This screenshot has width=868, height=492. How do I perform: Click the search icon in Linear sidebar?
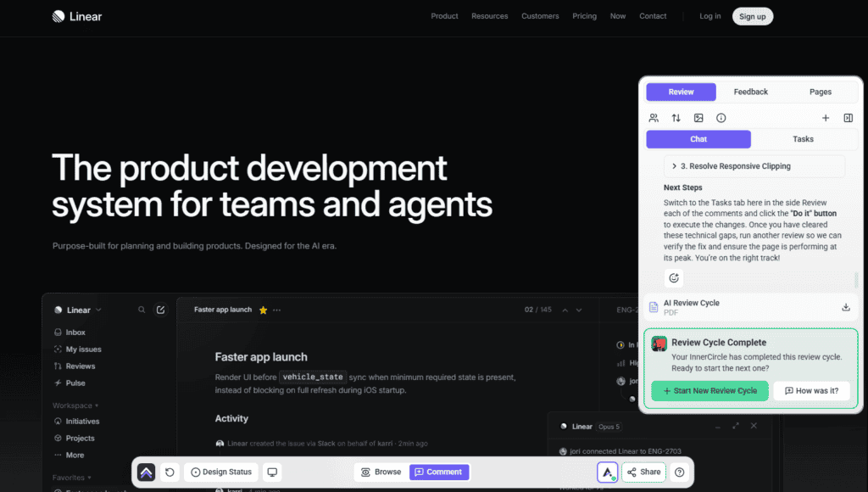142,310
